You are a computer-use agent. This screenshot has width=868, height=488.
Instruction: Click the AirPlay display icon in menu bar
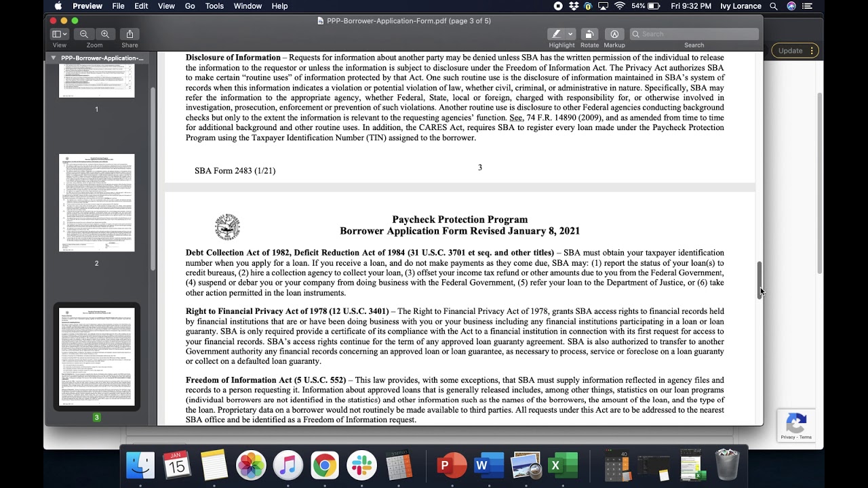pos(604,6)
